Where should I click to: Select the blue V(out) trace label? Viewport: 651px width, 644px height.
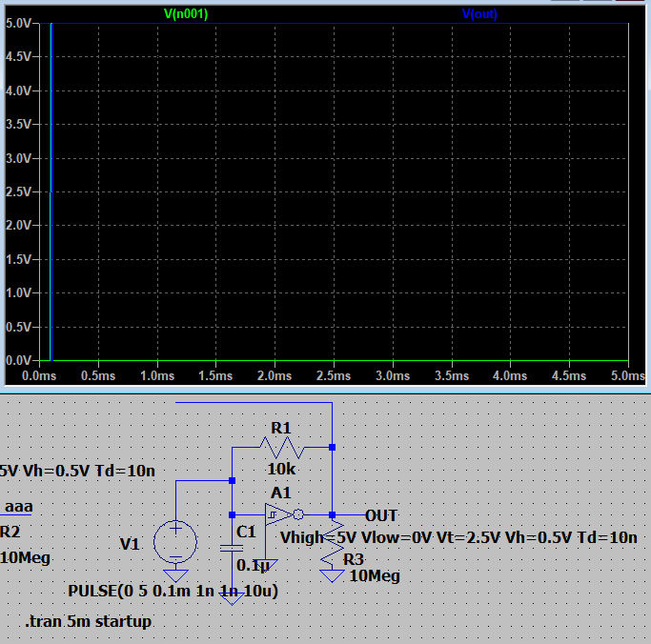pyautogui.click(x=479, y=14)
